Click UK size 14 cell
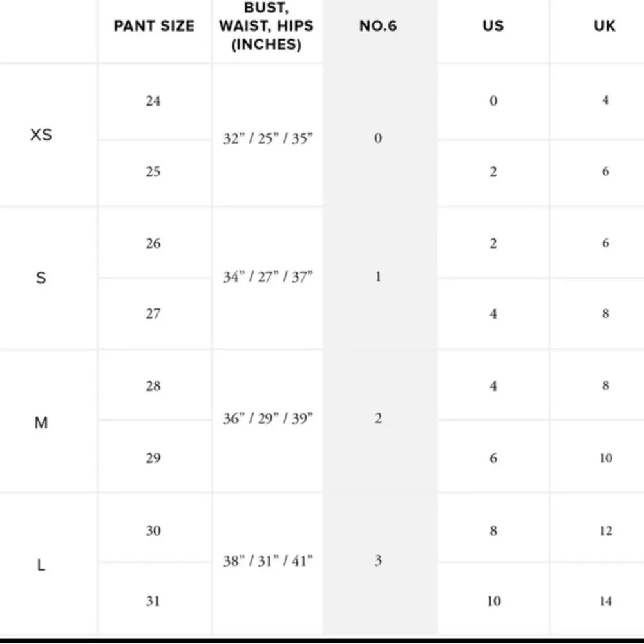 pos(605,601)
